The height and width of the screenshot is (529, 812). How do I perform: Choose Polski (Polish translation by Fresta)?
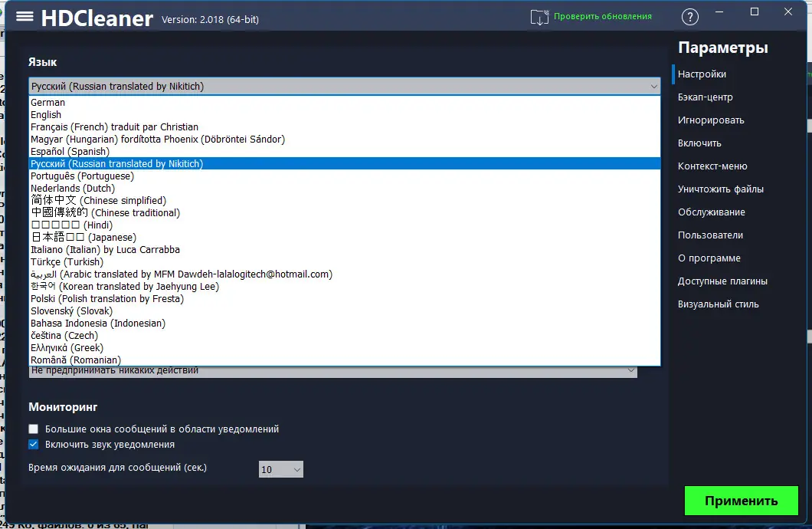(345, 298)
